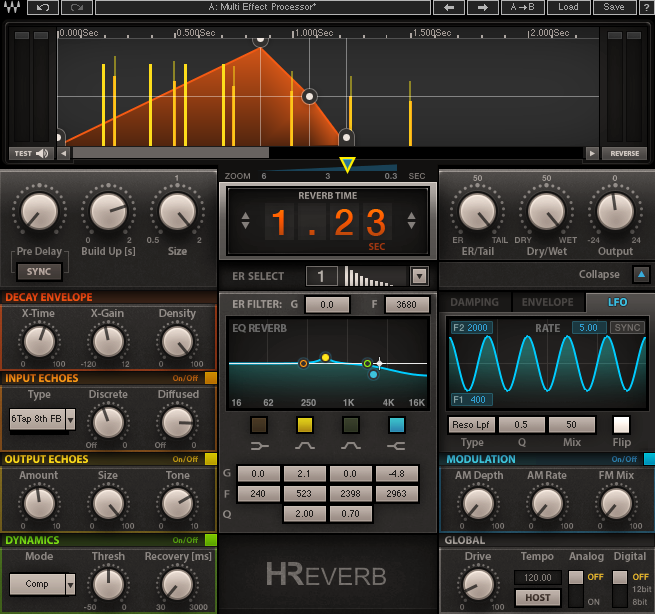The image size is (655, 614).
Task: Click the tempo HOST button
Action: 538,598
